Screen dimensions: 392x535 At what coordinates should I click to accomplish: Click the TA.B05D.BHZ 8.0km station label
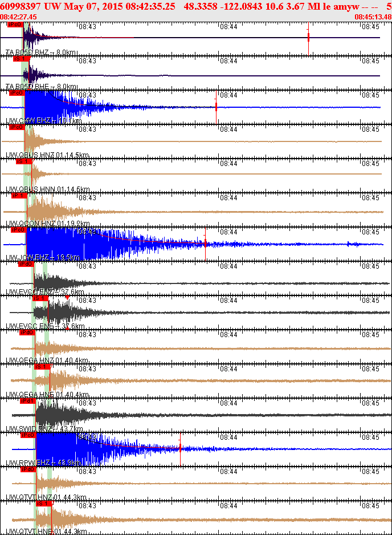tap(41, 52)
